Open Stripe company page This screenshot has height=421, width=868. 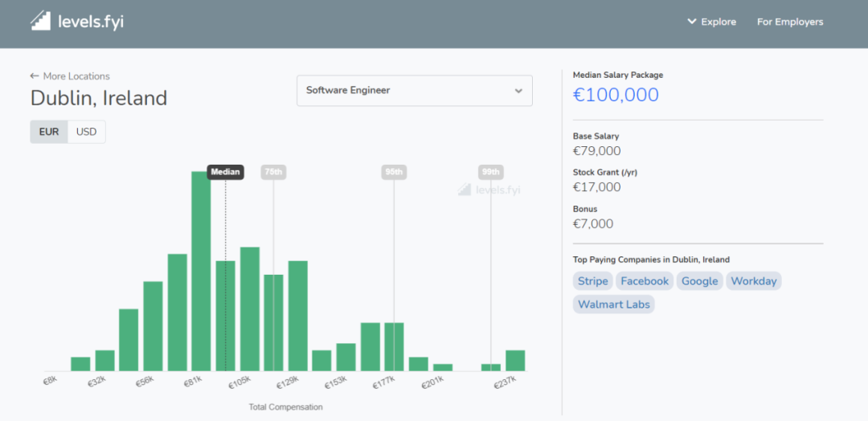click(x=593, y=281)
